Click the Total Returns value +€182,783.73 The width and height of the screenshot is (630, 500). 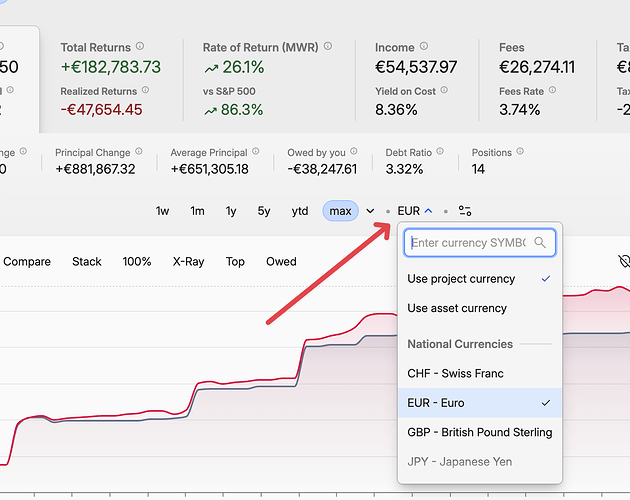click(111, 67)
